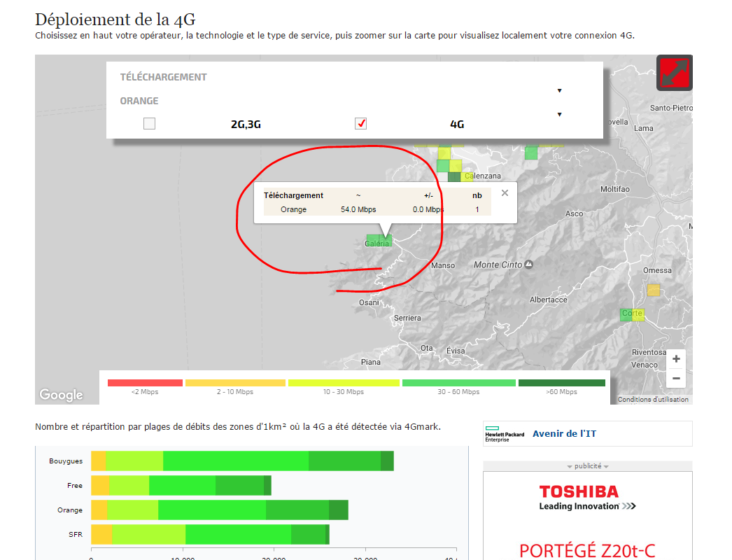
Task: Click the Bouygues bar in the chart
Action: [242, 461]
